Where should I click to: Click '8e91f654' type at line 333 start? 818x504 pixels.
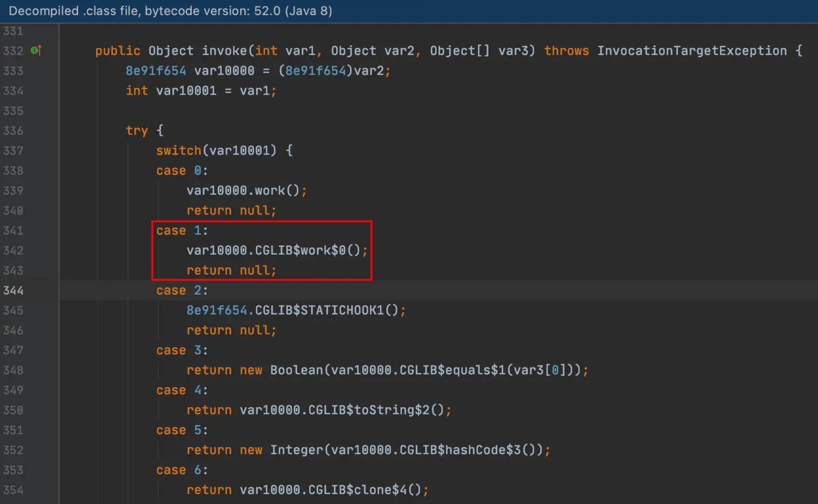coord(156,71)
